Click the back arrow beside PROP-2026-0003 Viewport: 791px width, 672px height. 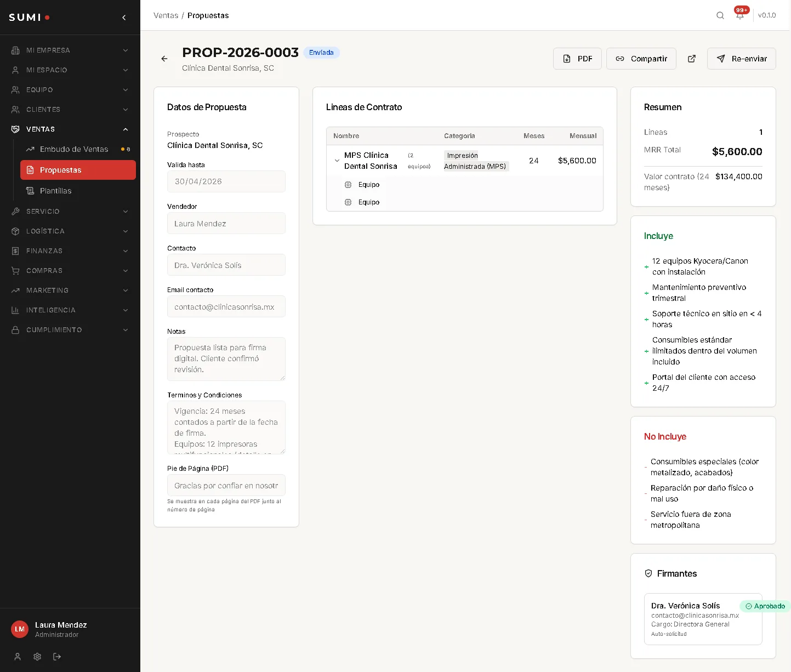[164, 59]
